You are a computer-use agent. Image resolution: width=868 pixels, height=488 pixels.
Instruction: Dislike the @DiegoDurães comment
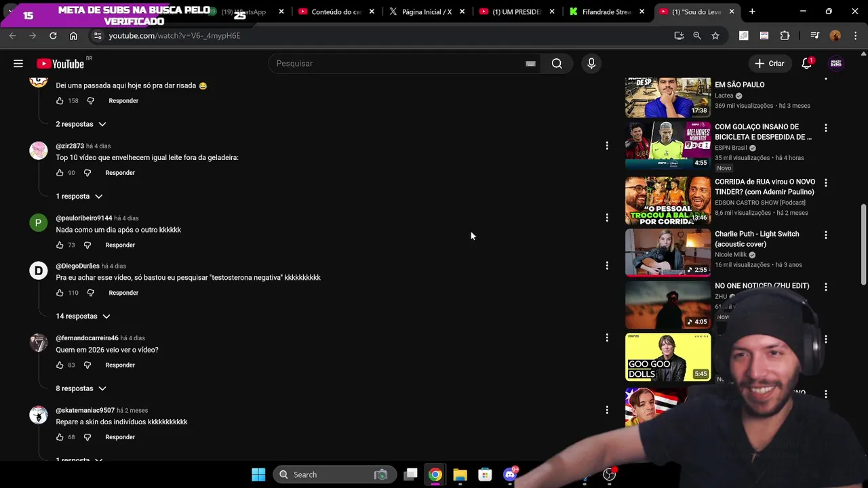pyautogui.click(x=90, y=293)
